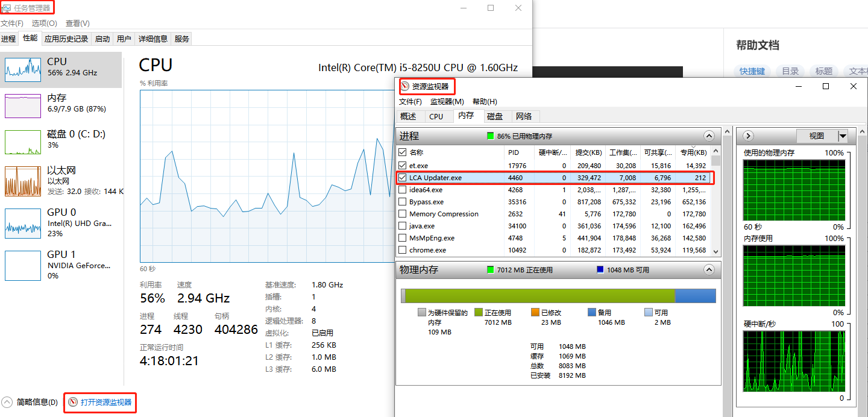Click the 标题 tab in help panel
Screen dimensions: 868x417
tap(824, 71)
